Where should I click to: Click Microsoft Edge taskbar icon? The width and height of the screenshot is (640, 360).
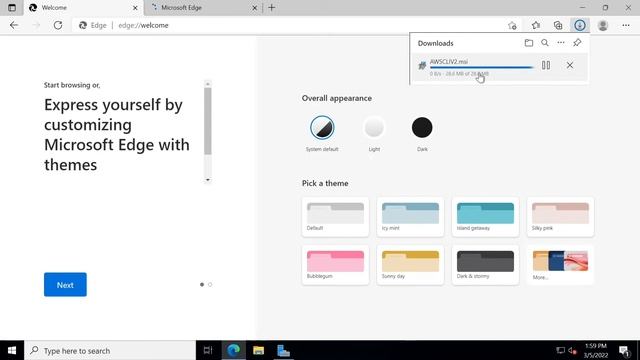[233, 350]
